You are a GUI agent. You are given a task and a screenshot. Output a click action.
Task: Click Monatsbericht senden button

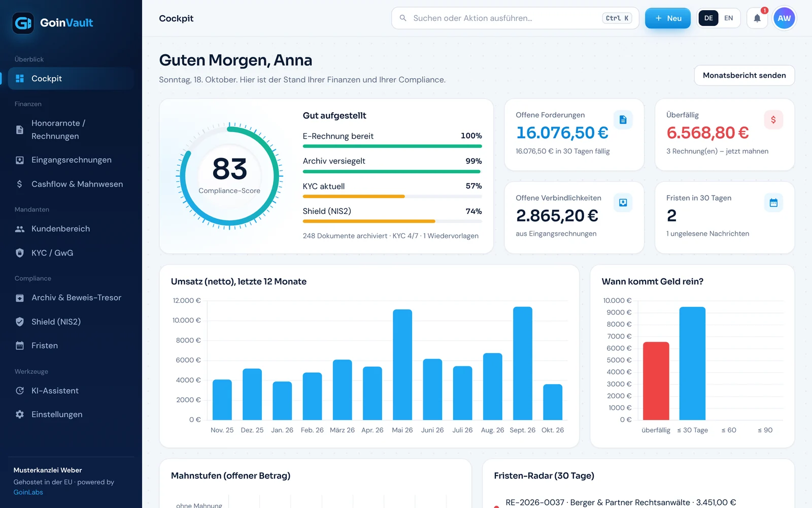click(x=744, y=75)
